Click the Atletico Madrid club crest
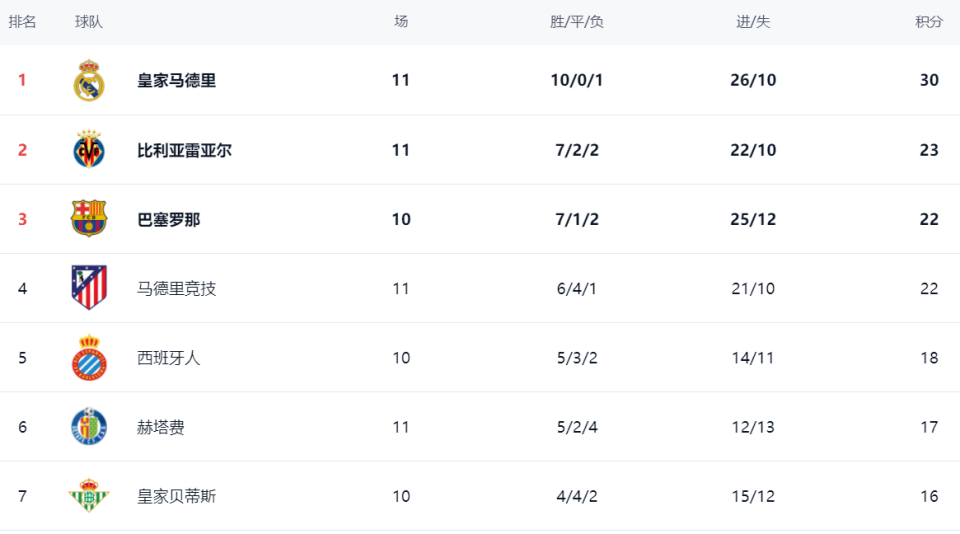 click(x=89, y=288)
